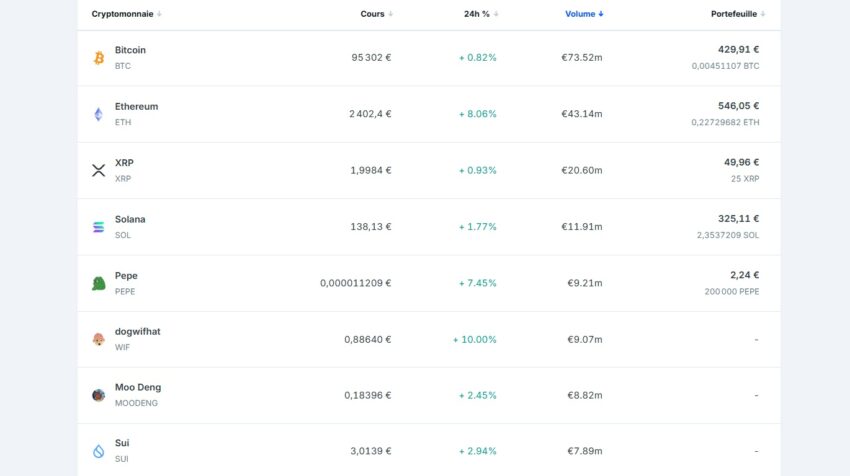Viewport: 850px width, 476px height.
Task: Sort by Cryptomonnaie column arrow
Action: (x=159, y=14)
